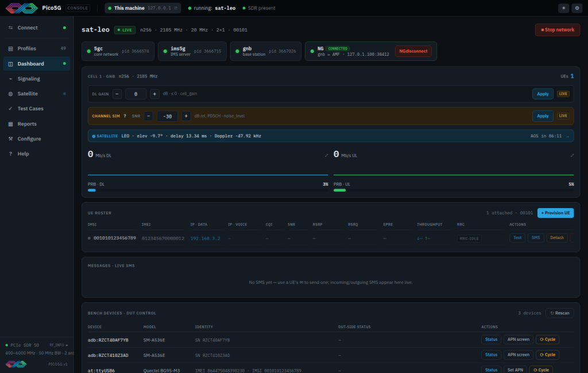Navigate to Test Cases
Screen dimensions: 588x373
(x=37, y=109)
